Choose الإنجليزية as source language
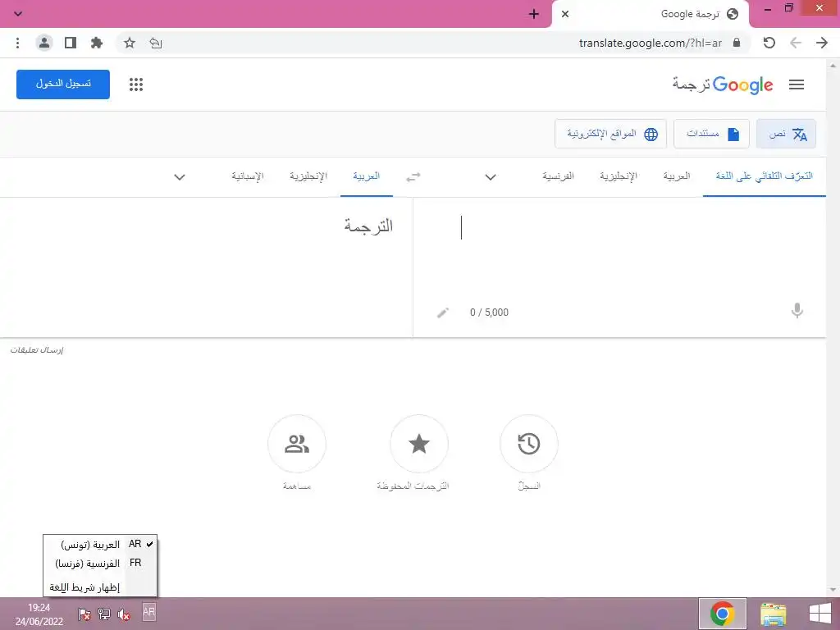Screen dimensions: 840x630 tap(619, 176)
